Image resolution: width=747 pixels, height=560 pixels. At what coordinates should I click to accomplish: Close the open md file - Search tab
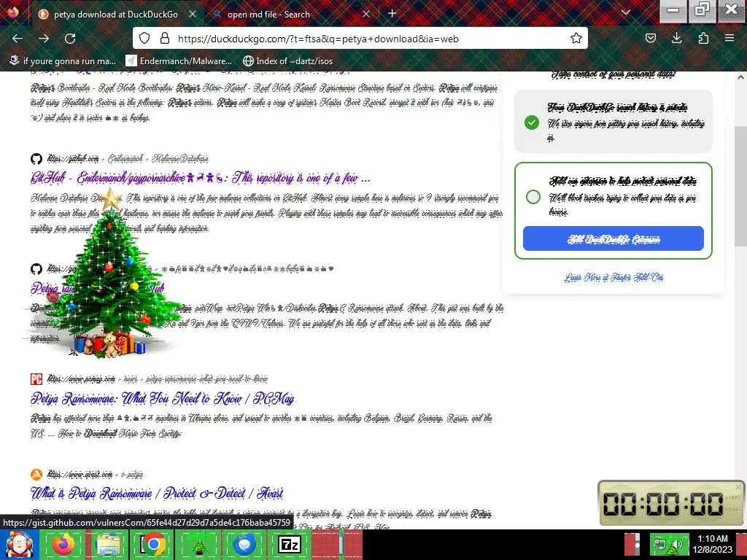tap(366, 15)
